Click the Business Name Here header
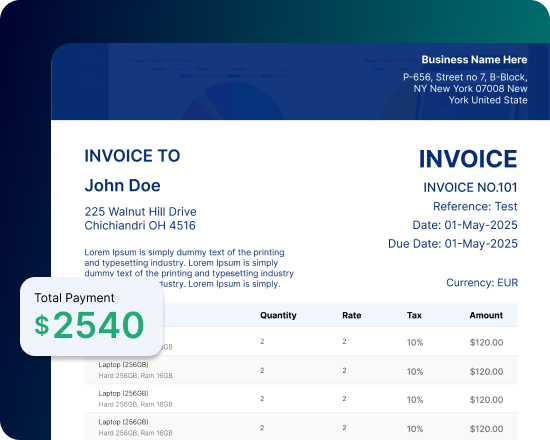Image resolution: width=550 pixels, height=440 pixels. tap(474, 60)
